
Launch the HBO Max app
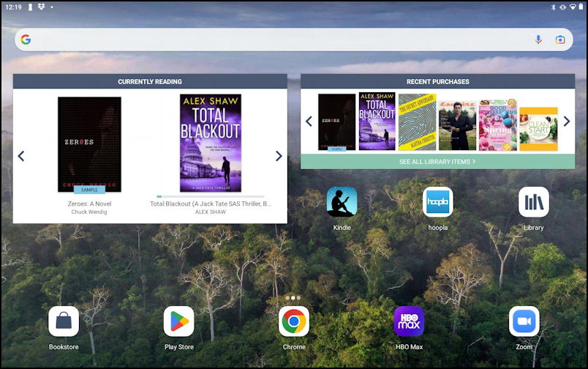[409, 321]
